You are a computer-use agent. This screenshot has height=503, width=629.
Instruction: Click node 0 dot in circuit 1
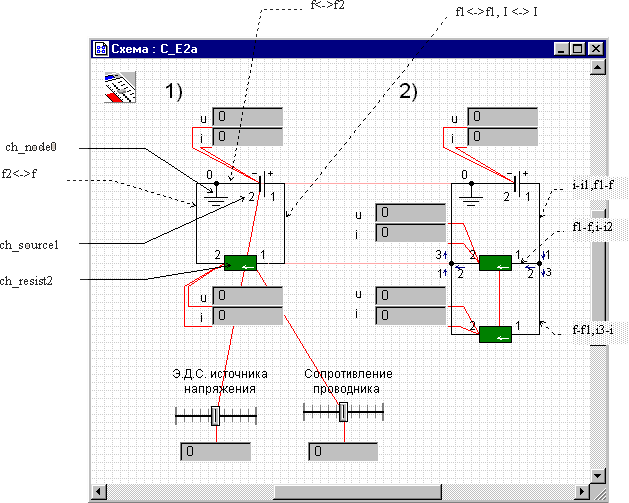click(217, 184)
